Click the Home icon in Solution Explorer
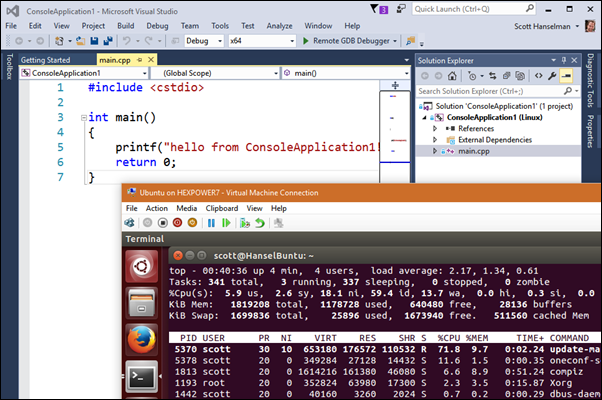 452,76
